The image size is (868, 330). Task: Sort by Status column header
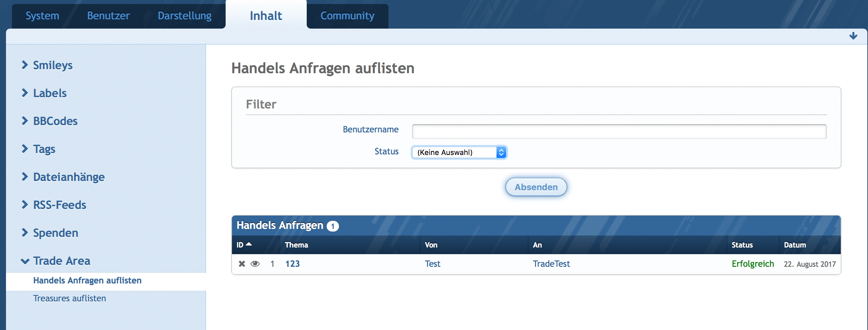[x=742, y=245]
